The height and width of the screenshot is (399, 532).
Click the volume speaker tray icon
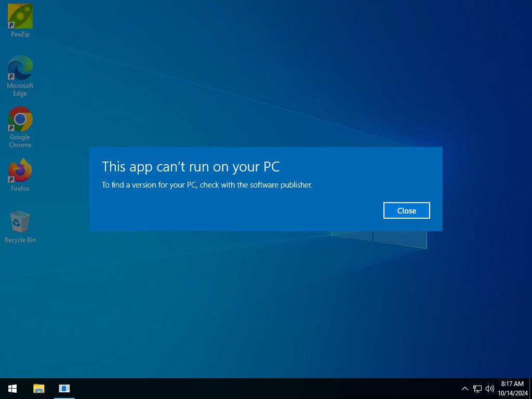(489, 389)
